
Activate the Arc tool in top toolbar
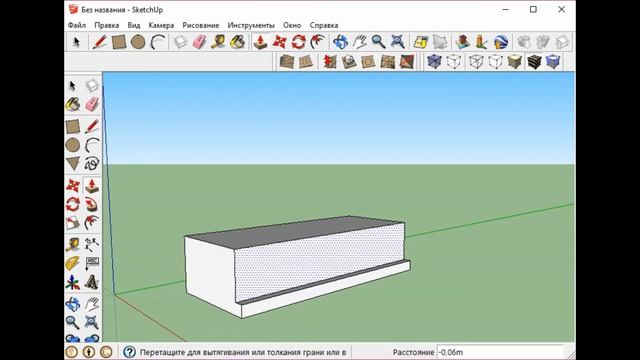158,42
